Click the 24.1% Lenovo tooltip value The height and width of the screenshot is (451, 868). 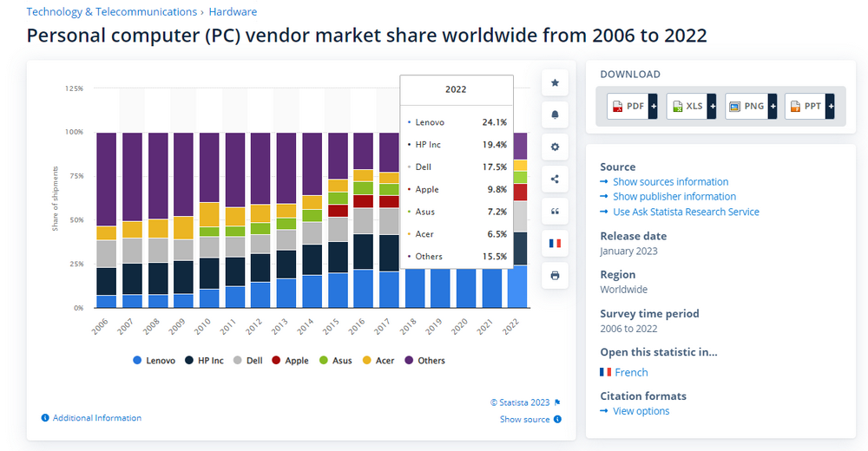point(495,122)
